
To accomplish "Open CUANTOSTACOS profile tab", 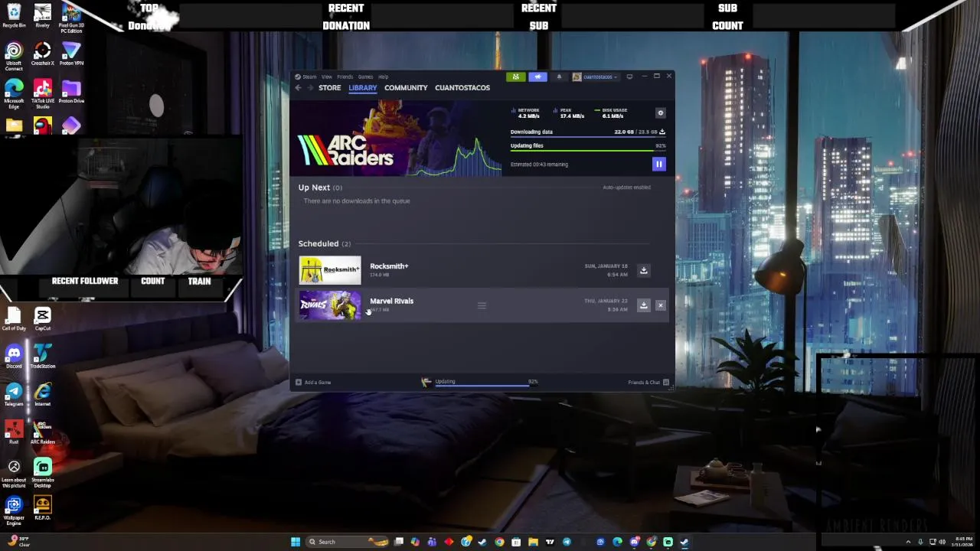I will point(462,87).
